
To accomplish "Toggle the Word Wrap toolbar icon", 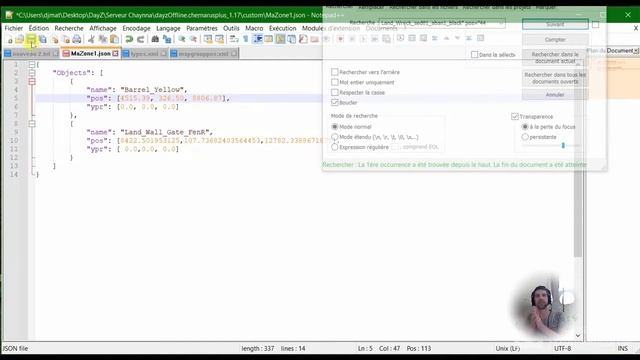I will 234,39.
